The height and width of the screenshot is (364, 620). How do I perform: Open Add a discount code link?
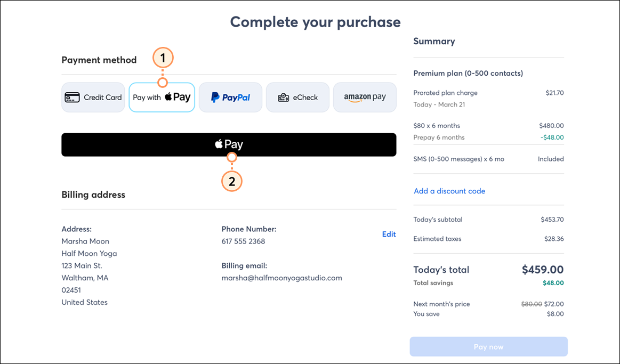[x=449, y=191]
